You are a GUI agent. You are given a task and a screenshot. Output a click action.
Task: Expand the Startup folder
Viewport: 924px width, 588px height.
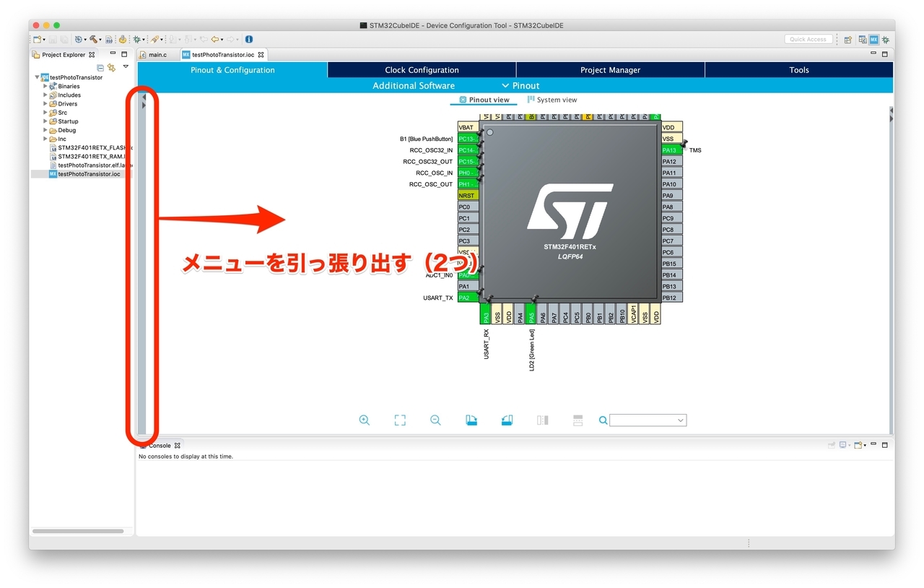[45, 121]
